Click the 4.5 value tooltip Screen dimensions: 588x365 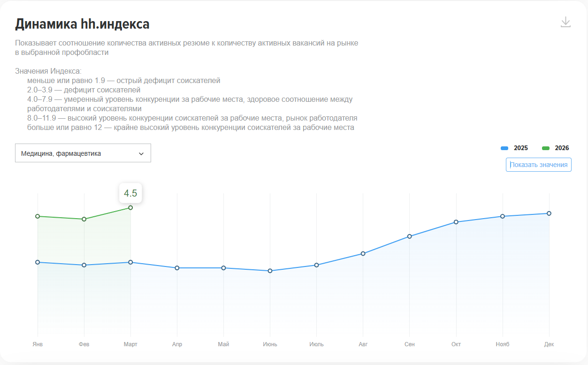point(130,193)
